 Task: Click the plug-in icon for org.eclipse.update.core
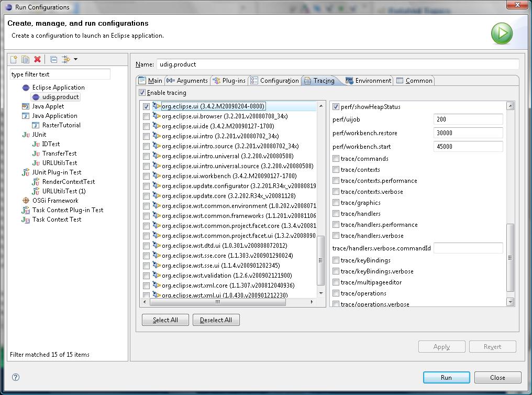[x=157, y=195]
